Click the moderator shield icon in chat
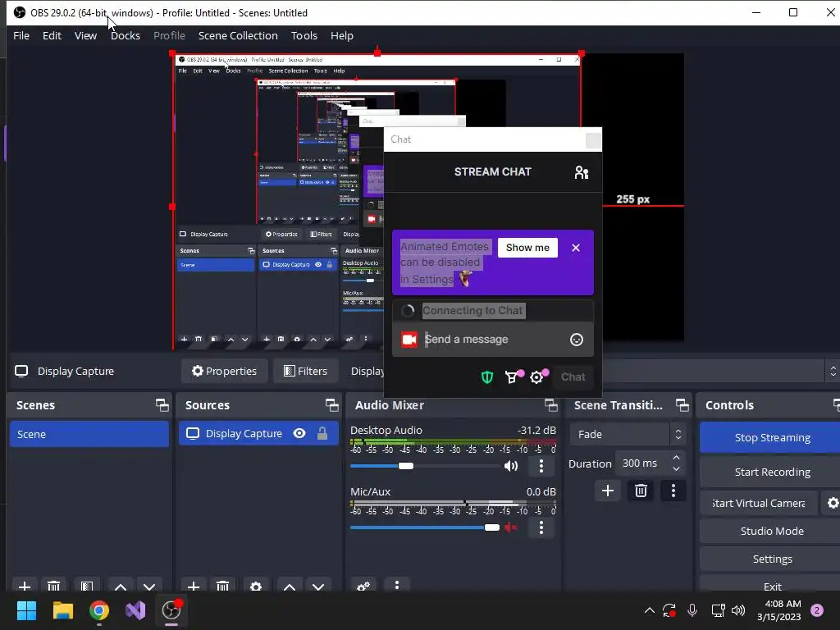 (x=487, y=377)
